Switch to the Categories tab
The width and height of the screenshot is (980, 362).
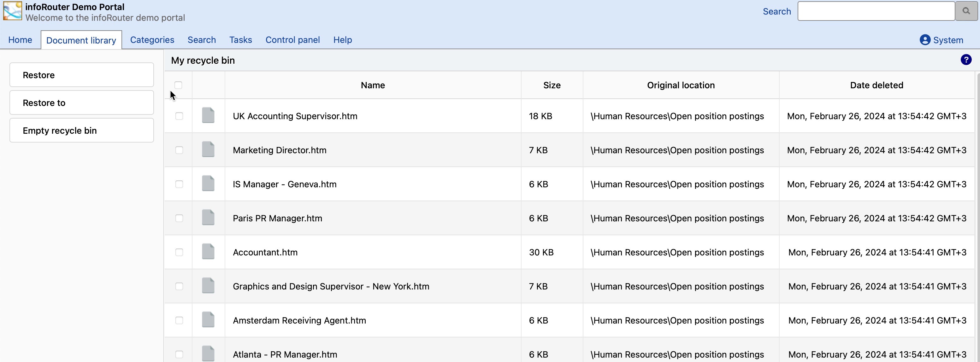[x=152, y=40]
